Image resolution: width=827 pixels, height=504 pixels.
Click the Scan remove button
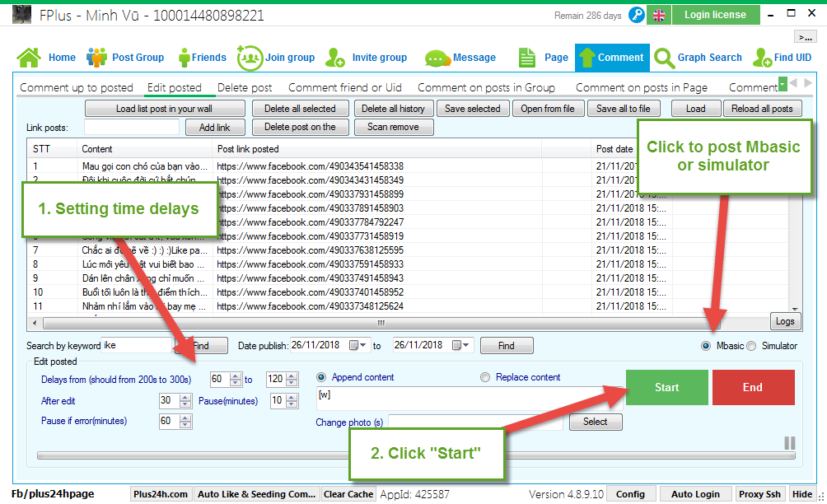coord(394,127)
